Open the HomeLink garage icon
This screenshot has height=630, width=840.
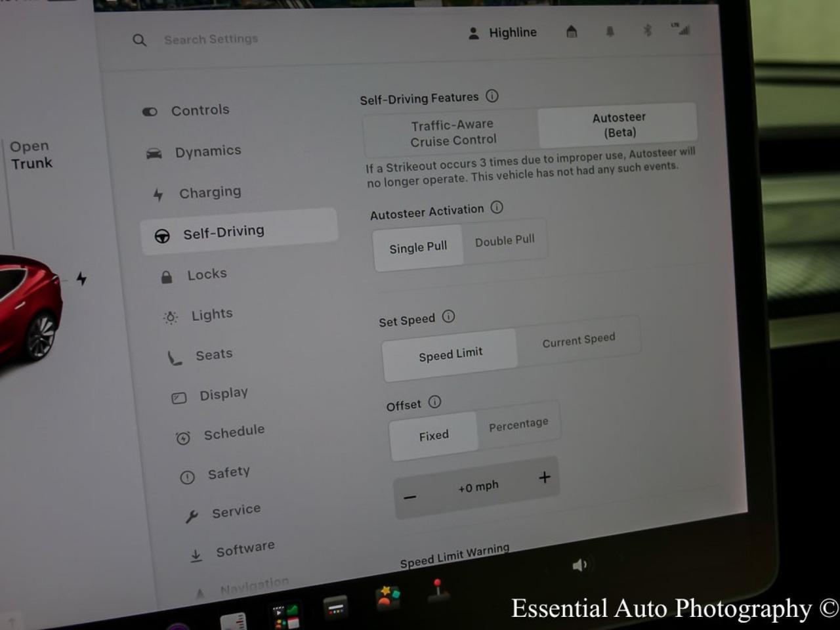pos(572,31)
